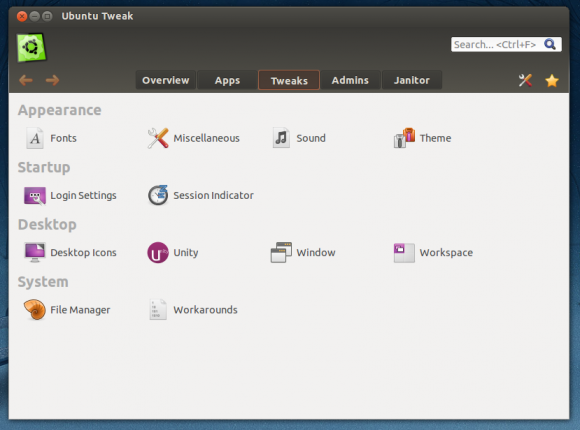The width and height of the screenshot is (580, 430).
Task: Close the Ubuntu Tweak window
Action: pos(22,16)
